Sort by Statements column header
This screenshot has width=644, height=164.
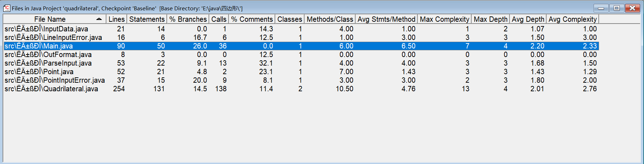pyautogui.click(x=147, y=19)
